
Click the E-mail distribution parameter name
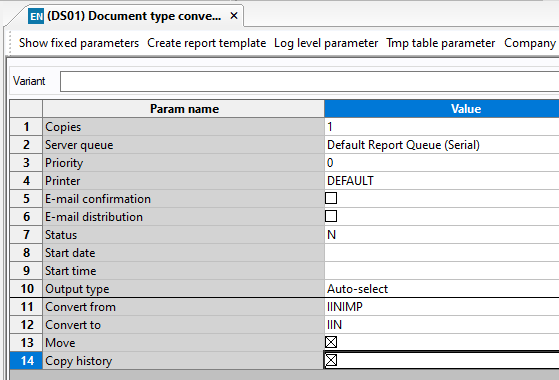[x=183, y=217]
